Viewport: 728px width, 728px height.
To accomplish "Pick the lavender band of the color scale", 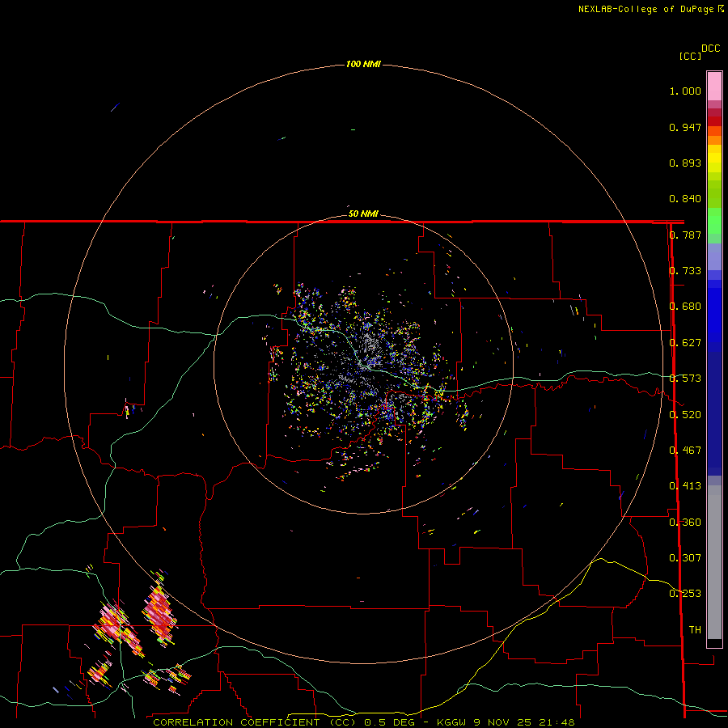I will point(714,257).
